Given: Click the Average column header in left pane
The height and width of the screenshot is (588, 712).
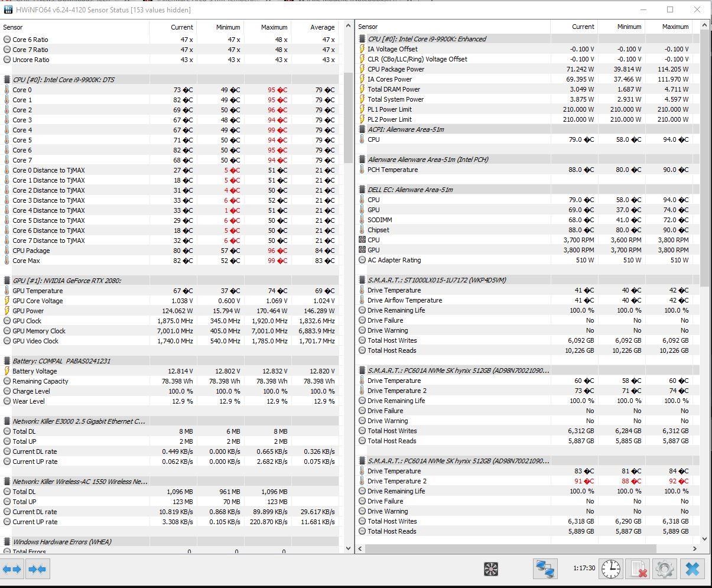Looking at the screenshot, I should (322, 27).
